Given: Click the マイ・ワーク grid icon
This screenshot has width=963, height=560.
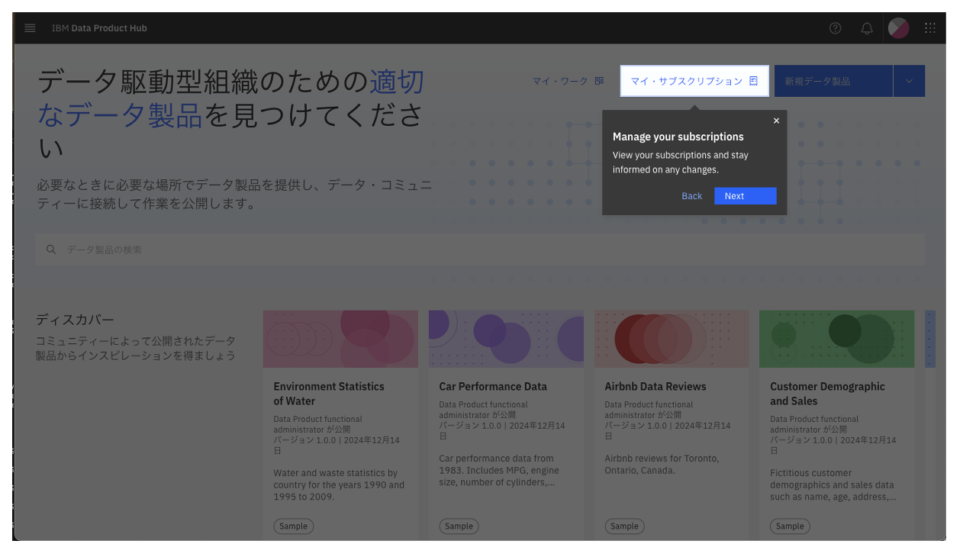Looking at the screenshot, I should coord(599,80).
